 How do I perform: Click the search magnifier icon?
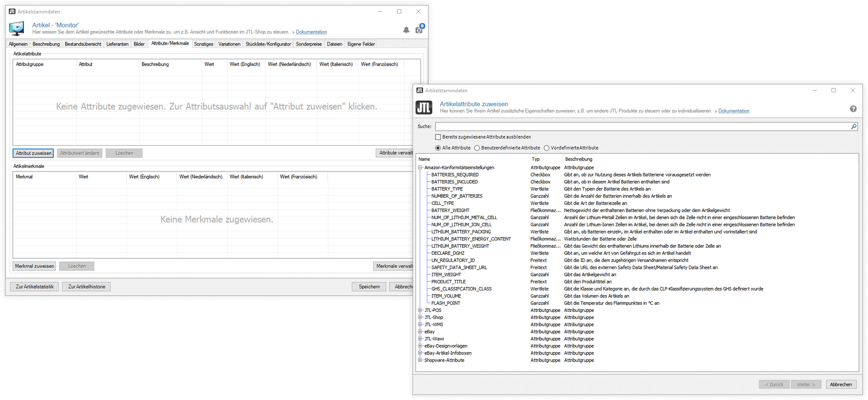point(854,127)
